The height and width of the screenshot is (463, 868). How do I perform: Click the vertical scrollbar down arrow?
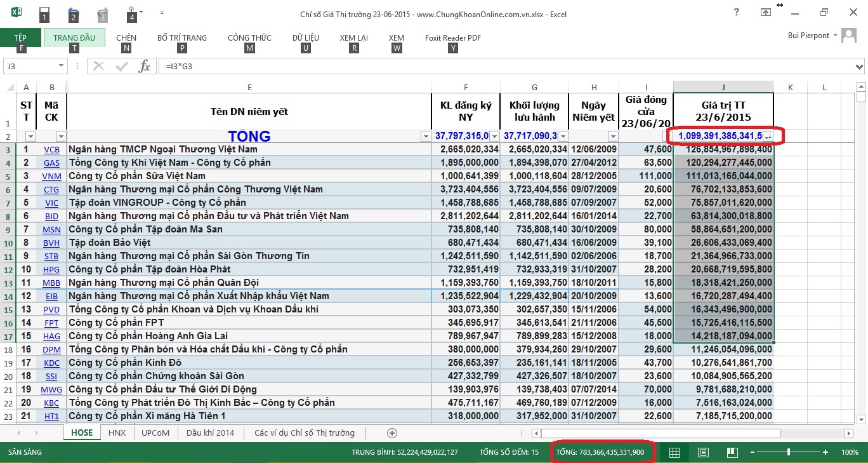[861, 419]
